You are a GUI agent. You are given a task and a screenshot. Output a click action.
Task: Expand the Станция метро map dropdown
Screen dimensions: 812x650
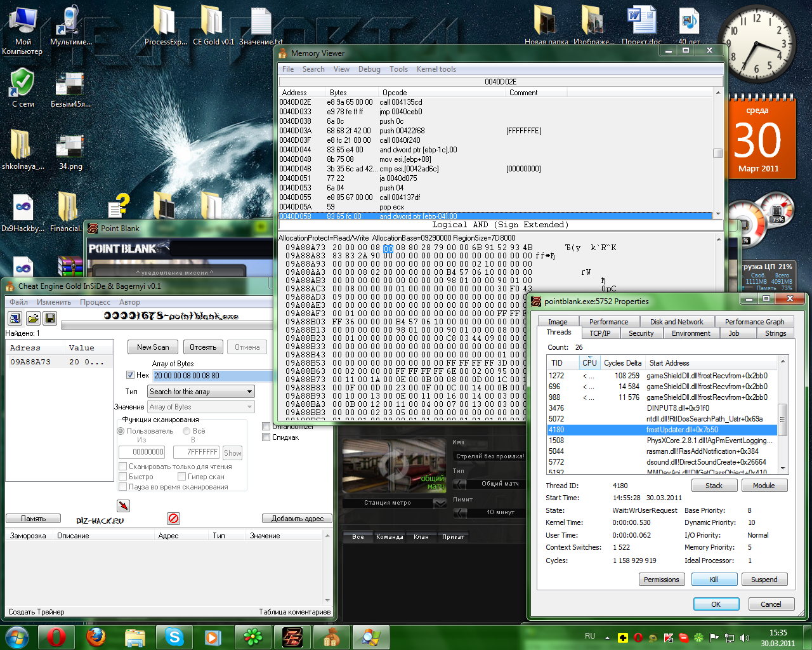point(440,503)
